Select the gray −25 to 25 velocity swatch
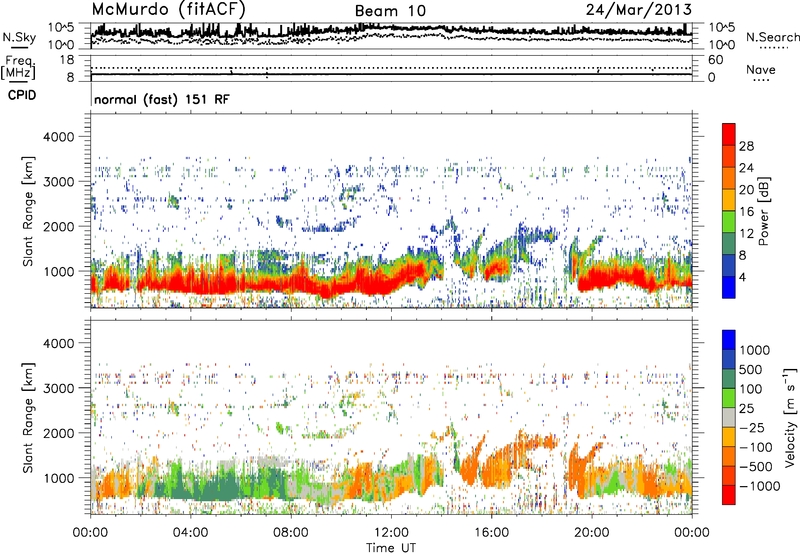 tap(729, 417)
